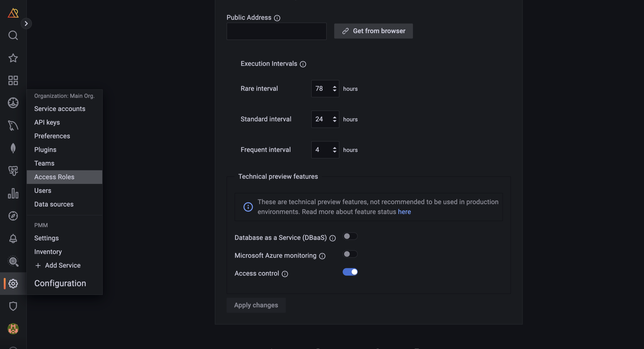Image resolution: width=644 pixels, height=349 pixels.
Task: Expand the sidebar with the chevron arrow
Action: tap(27, 23)
